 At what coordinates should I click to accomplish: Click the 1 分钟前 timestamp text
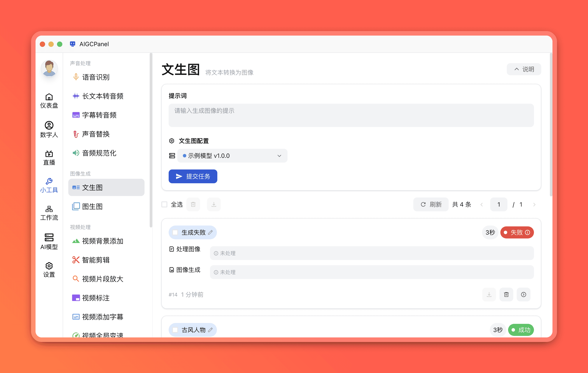[x=192, y=295]
